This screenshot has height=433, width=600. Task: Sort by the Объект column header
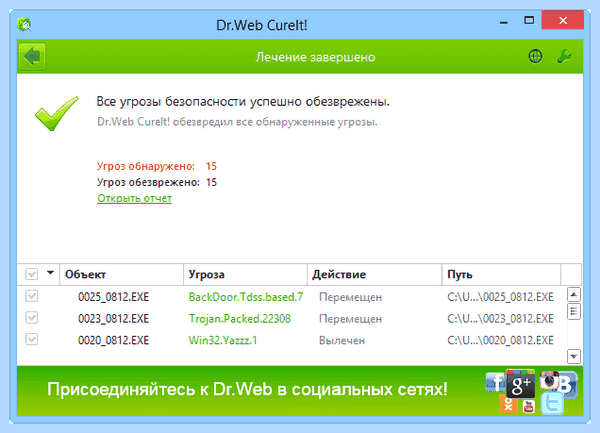click(x=122, y=274)
